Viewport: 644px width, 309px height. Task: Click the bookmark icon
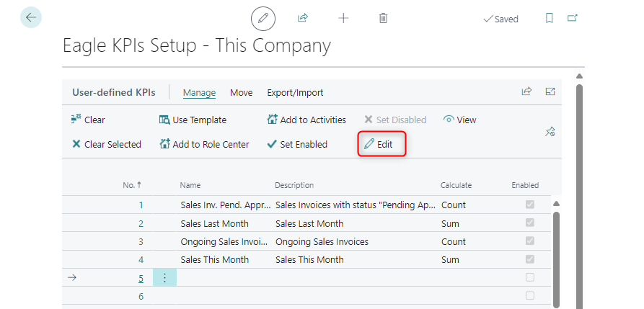point(550,19)
